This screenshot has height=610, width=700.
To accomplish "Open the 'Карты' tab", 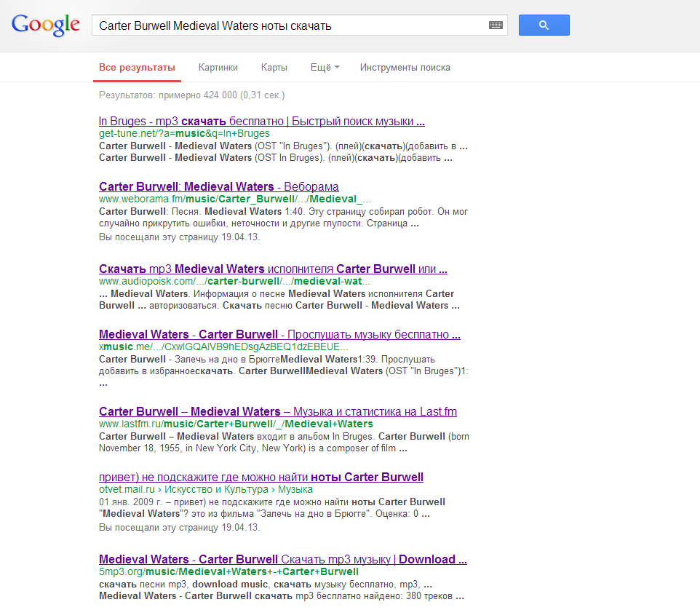I will 274,68.
